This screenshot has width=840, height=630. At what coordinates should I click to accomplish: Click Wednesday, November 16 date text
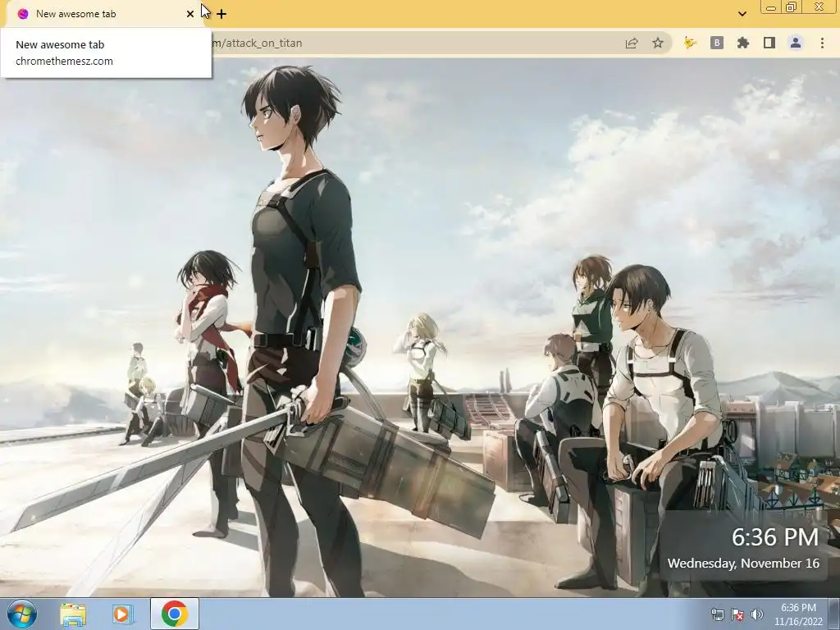pyautogui.click(x=743, y=564)
